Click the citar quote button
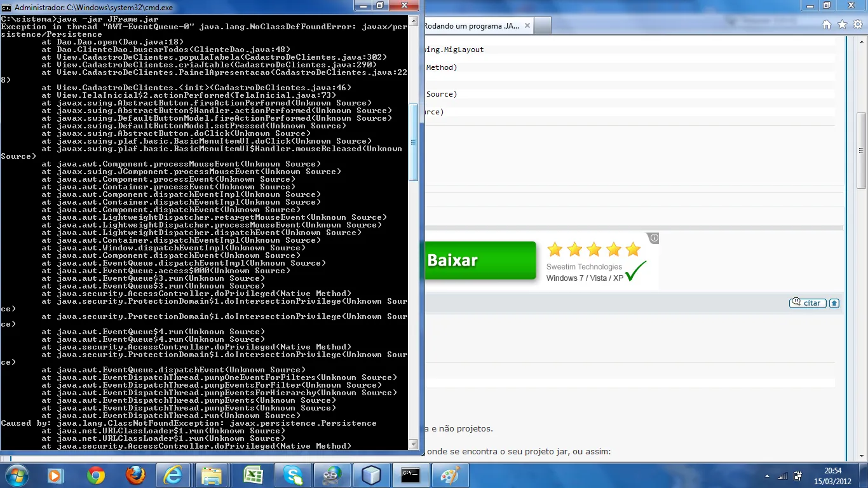This screenshot has width=868, height=488. click(x=808, y=303)
